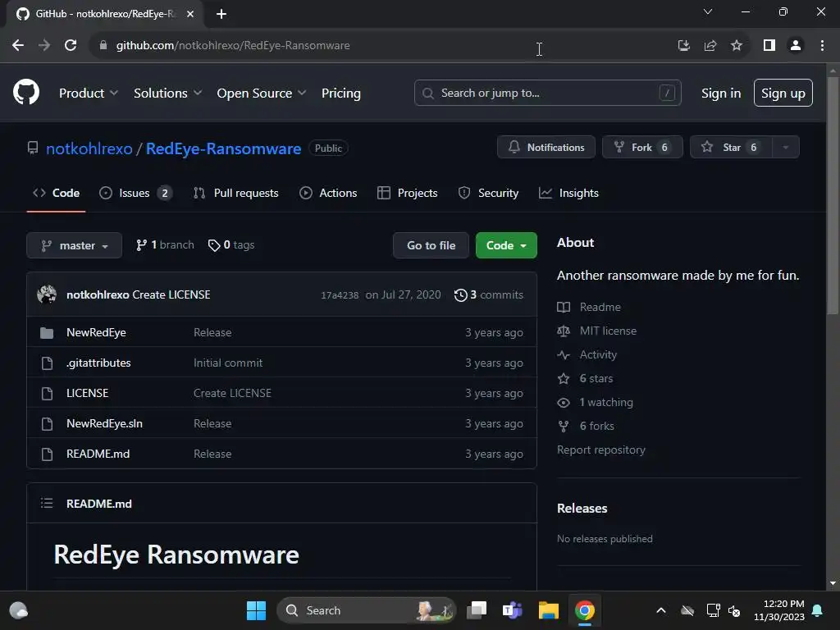
Task: Open the Projects tab
Action: [x=407, y=193]
